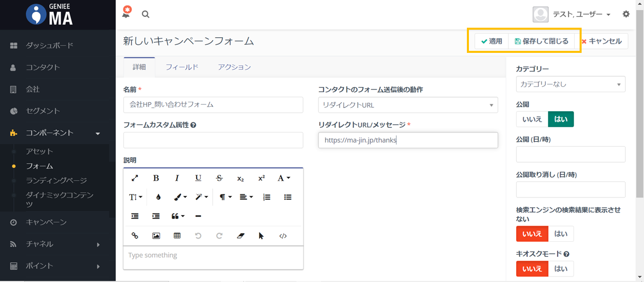Click the フォームカスタム属性 input field

(213, 140)
